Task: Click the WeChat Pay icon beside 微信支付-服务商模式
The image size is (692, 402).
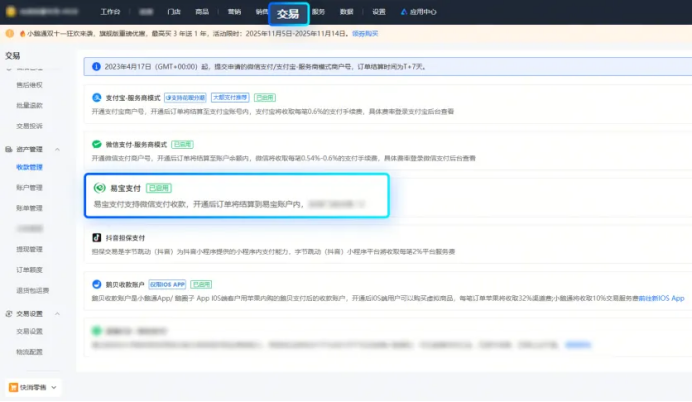Action: [97, 144]
